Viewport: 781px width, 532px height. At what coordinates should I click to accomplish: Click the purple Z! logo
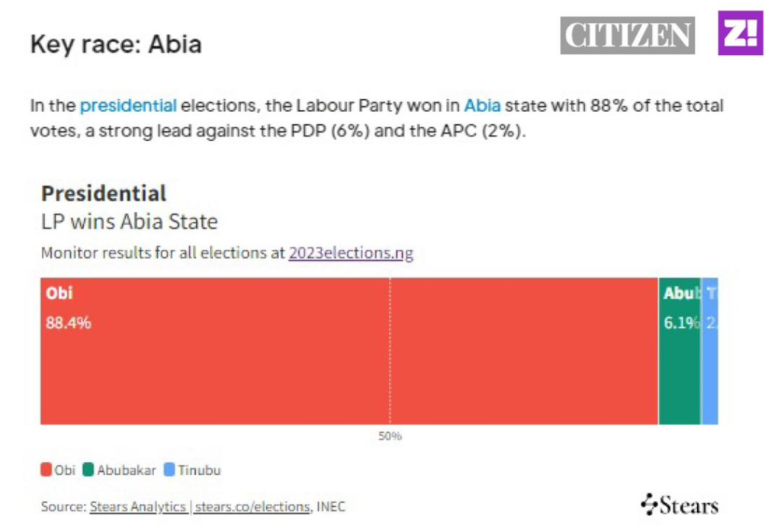click(740, 34)
